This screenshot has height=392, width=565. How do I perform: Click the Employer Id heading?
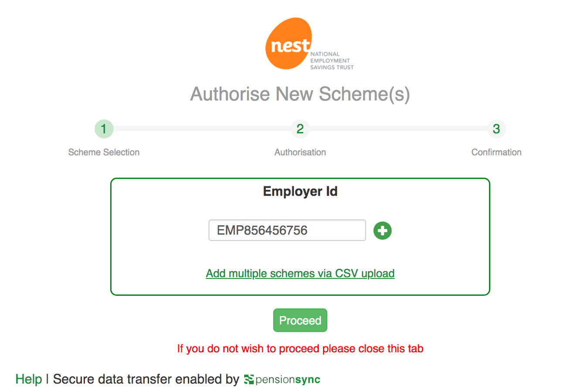(x=300, y=192)
